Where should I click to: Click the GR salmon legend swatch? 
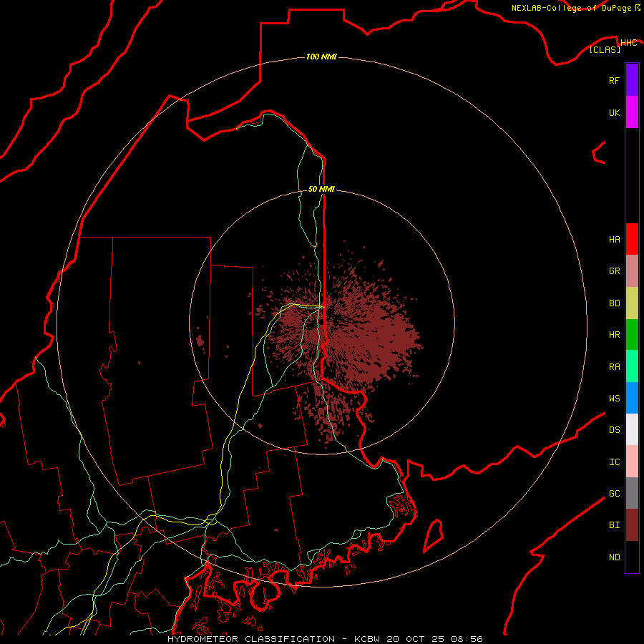pyautogui.click(x=632, y=271)
